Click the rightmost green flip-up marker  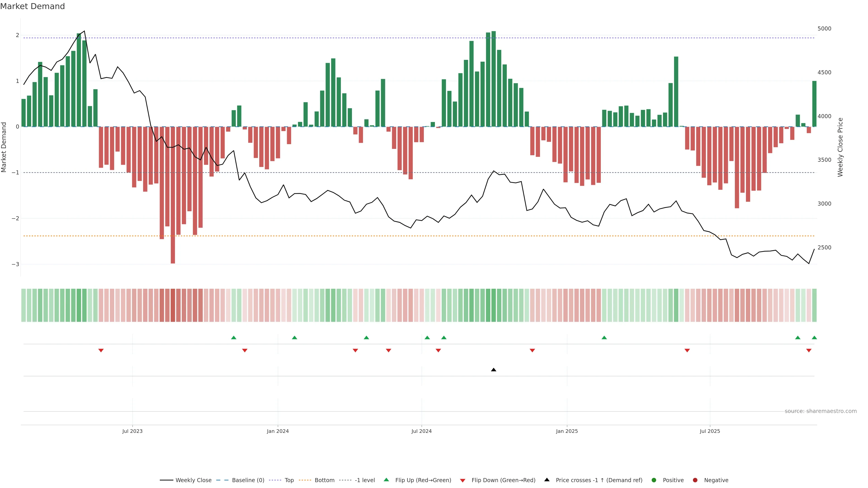(814, 338)
